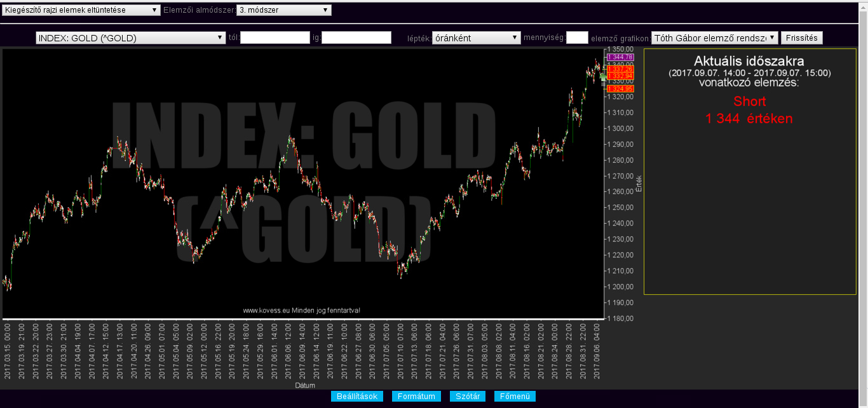The image size is (868, 408).
Task: Click the Formátum button
Action: [x=416, y=397]
